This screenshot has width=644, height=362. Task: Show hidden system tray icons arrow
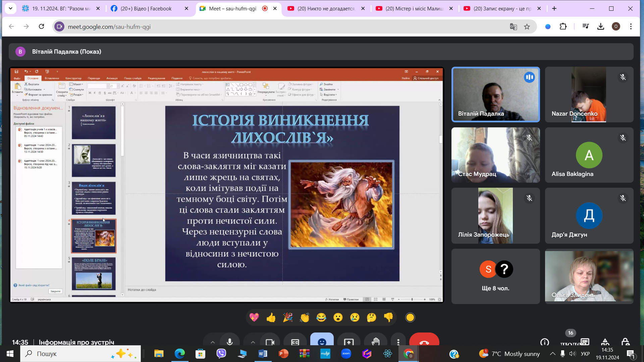pyautogui.click(x=552, y=354)
